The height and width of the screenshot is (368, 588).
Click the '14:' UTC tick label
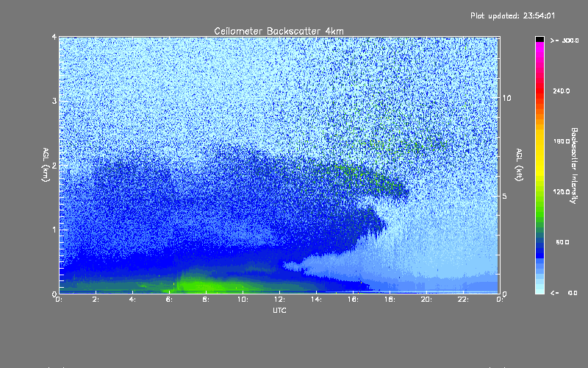[x=316, y=300]
